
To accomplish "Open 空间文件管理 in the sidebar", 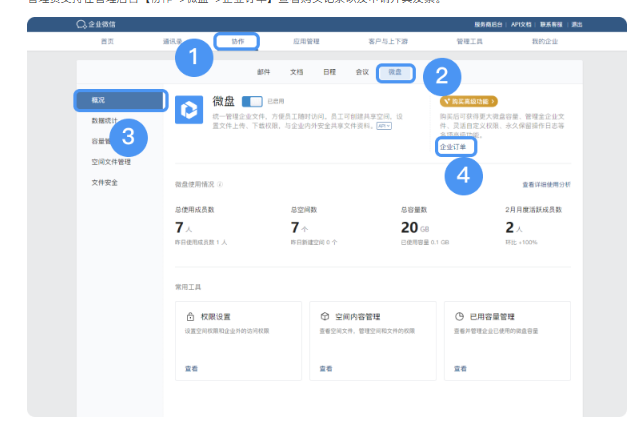I will coord(111,162).
